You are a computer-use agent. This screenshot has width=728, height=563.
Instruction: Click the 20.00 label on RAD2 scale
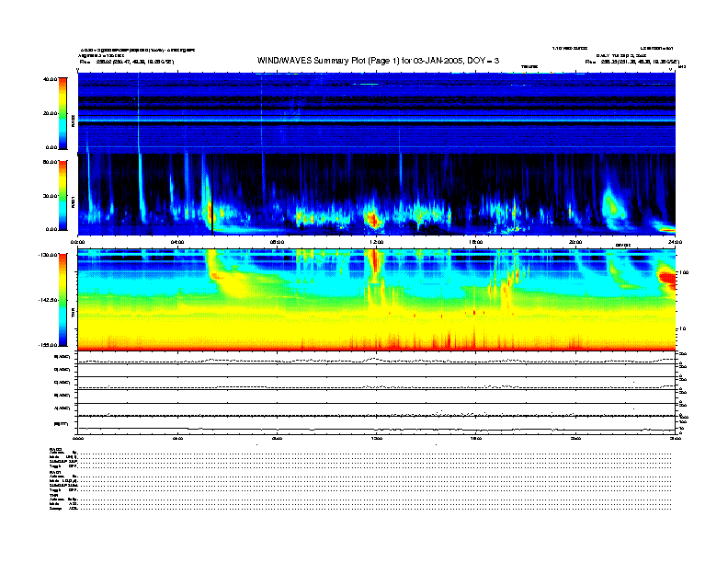coord(50,113)
